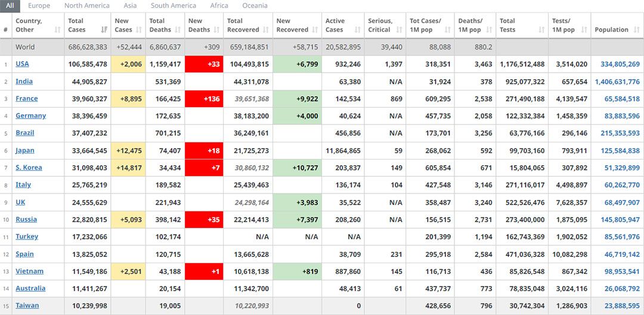Screen dimensions: 644x315
Task: Click the Vietnam country link
Action: point(29,272)
